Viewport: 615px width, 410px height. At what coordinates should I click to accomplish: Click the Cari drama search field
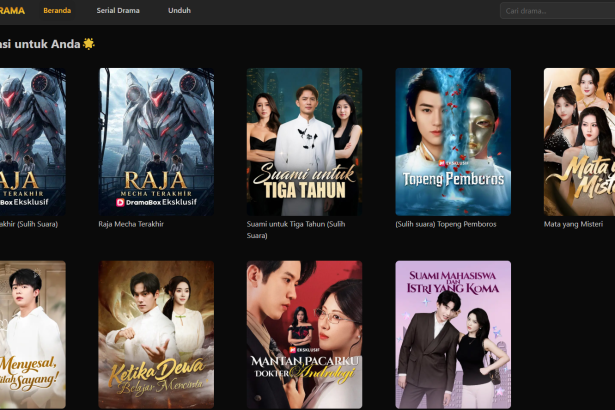pos(557,11)
